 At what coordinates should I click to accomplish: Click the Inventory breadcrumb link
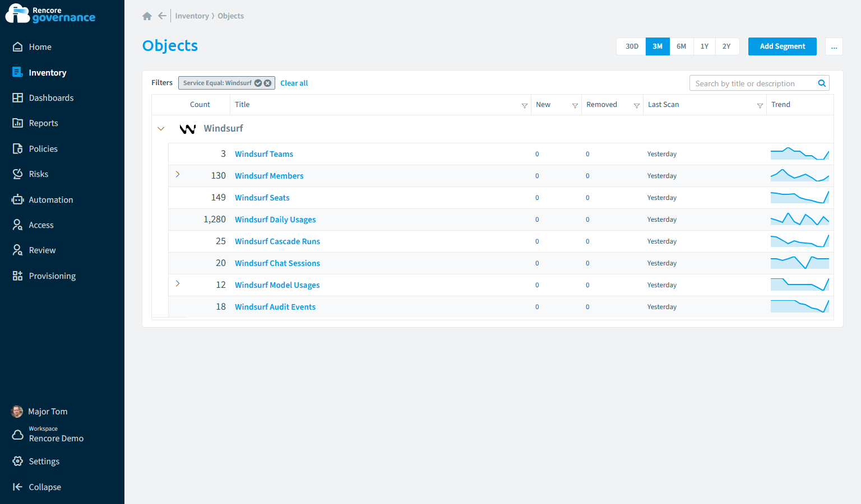pos(192,16)
